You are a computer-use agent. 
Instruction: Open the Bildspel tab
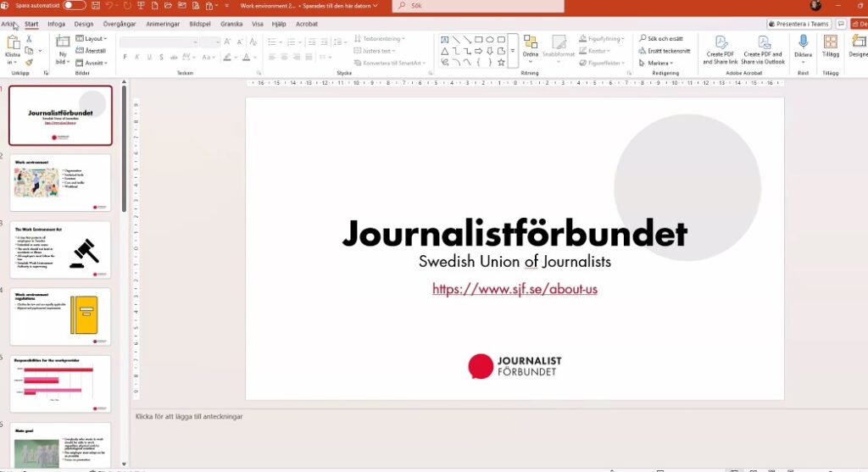[x=200, y=24]
